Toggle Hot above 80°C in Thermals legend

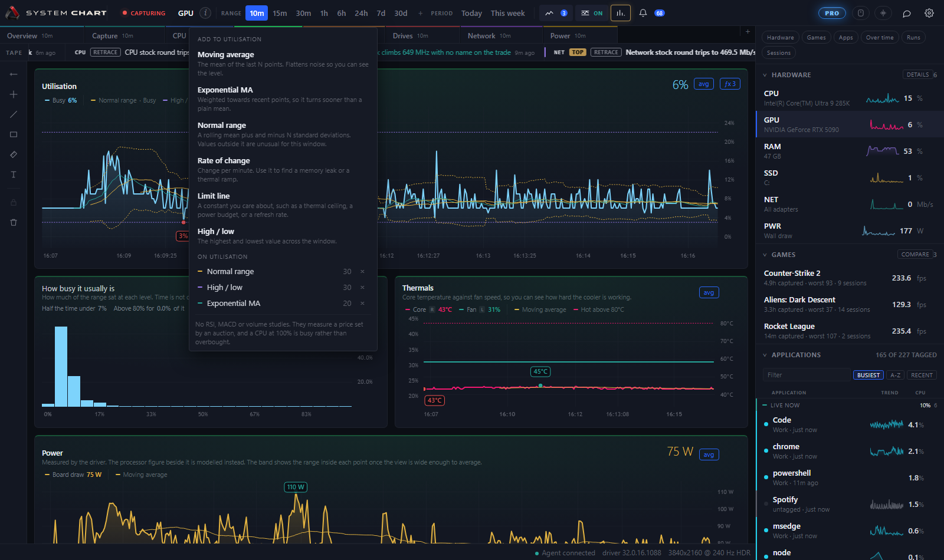(598, 309)
